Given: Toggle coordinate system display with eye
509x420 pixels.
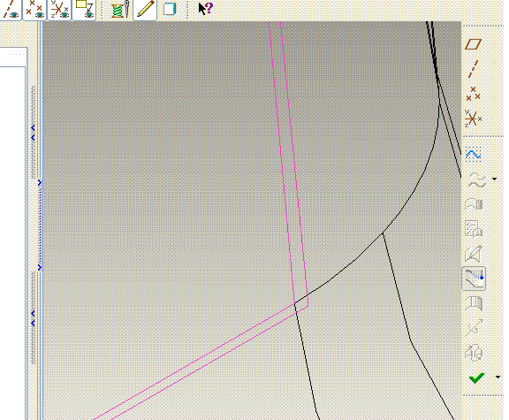Looking at the screenshot, I should 59,10.
